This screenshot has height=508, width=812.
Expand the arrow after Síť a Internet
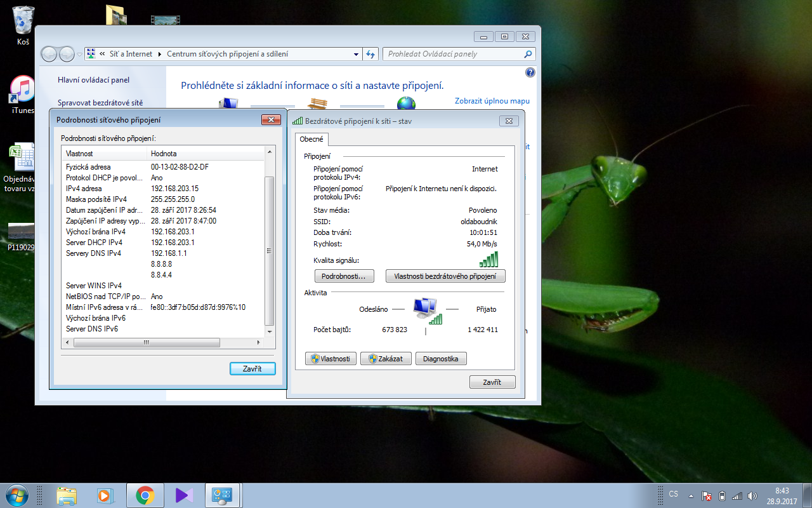coord(160,55)
